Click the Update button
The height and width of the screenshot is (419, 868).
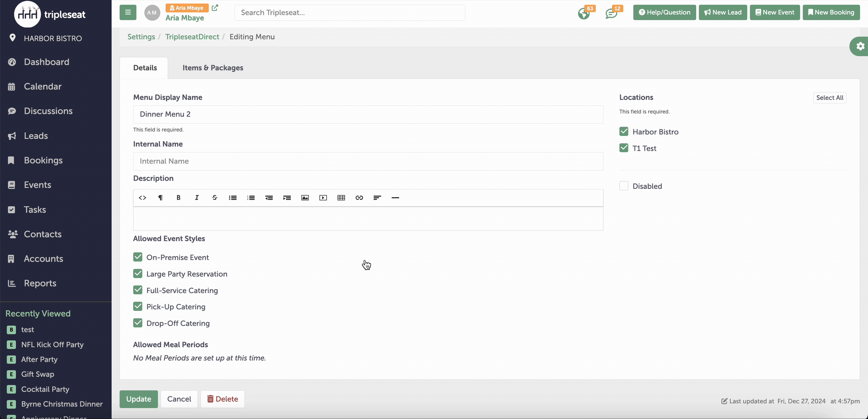[138, 399]
